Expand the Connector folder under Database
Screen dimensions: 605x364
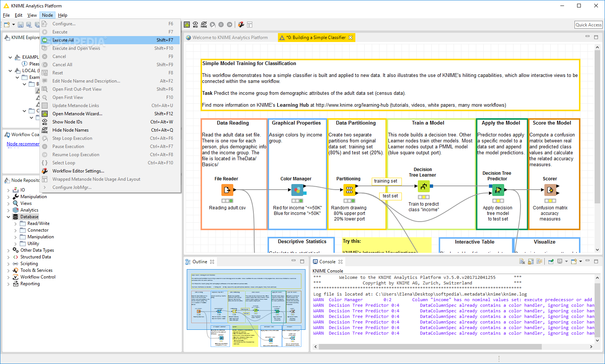15,230
